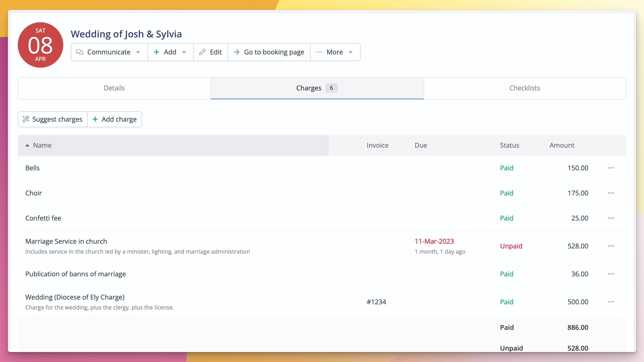Image resolution: width=644 pixels, height=362 pixels.
Task: Open options menu for Bells row
Action: coord(611,168)
